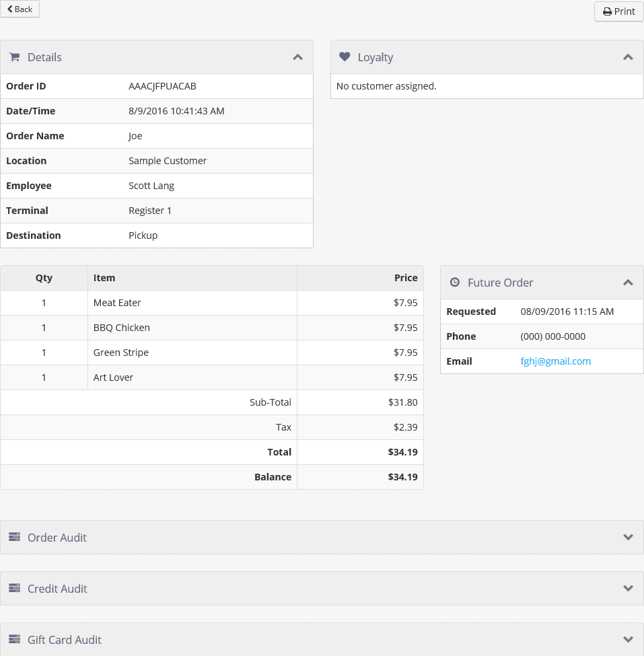Click the Credit Audit heading text
644x656 pixels.
[x=57, y=589]
